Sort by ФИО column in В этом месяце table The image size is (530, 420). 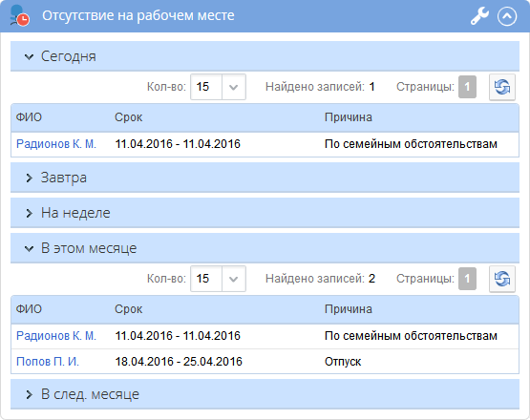tap(29, 309)
